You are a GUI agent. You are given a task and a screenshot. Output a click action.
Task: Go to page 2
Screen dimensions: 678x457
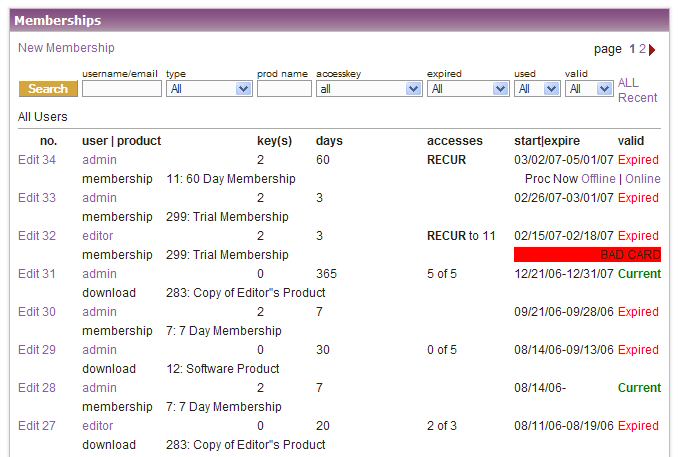[643, 49]
